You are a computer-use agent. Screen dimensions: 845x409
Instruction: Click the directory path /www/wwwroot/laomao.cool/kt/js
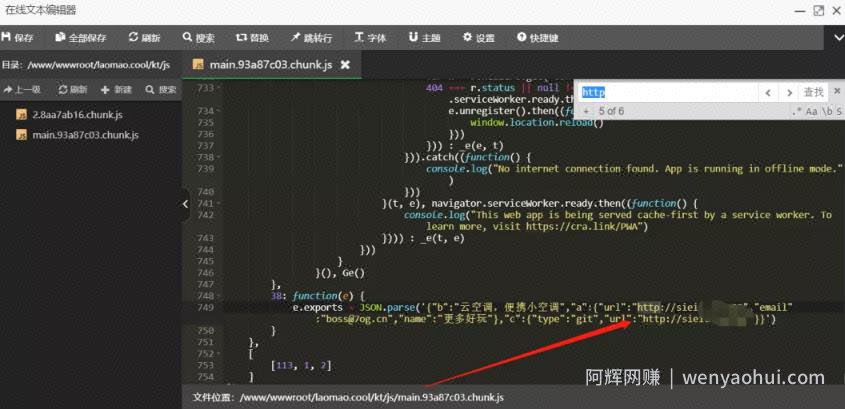[x=99, y=65]
